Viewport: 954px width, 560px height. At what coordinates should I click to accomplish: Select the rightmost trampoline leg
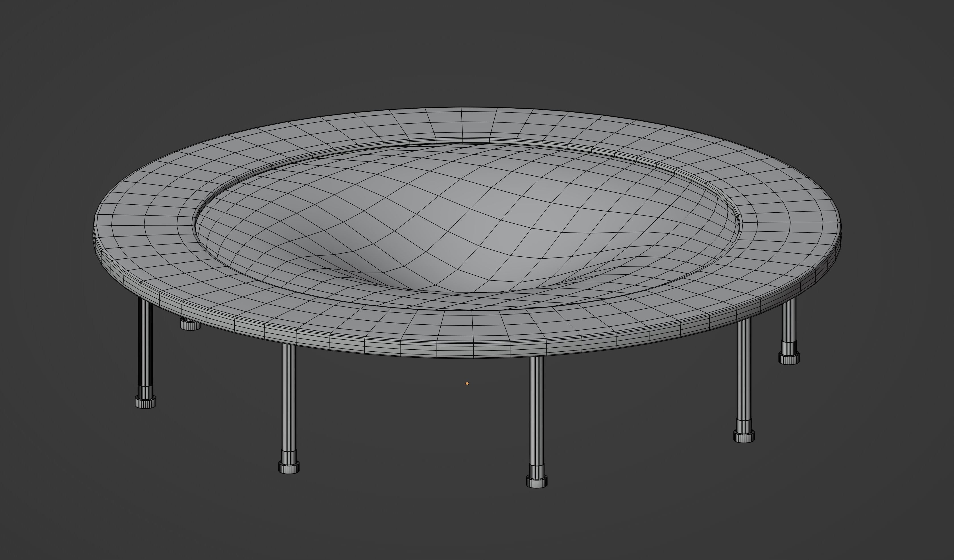(789, 331)
